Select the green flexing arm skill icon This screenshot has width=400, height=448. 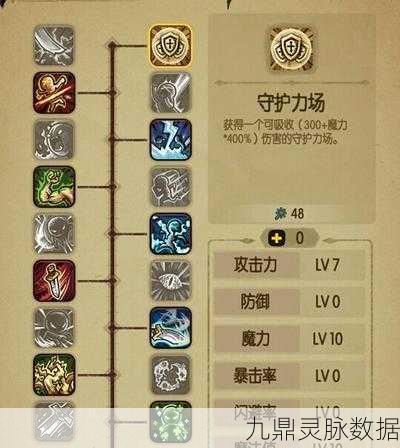pos(54,187)
